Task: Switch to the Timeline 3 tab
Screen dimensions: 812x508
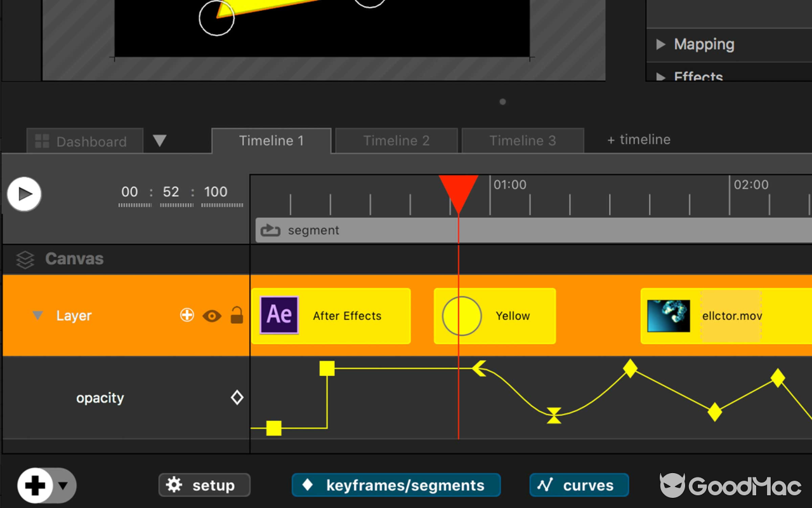Action: [522, 141]
